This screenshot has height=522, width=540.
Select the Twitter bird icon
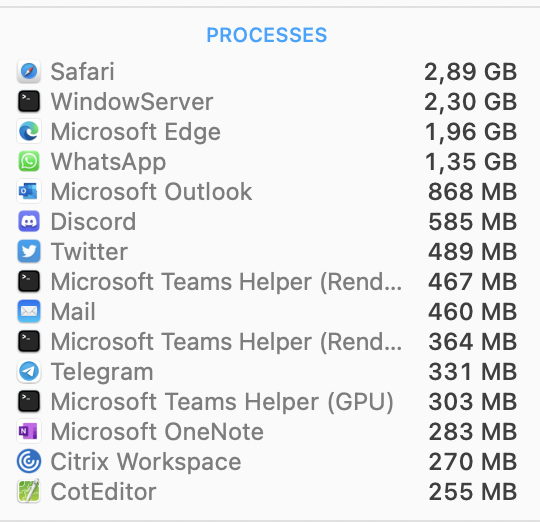point(29,251)
